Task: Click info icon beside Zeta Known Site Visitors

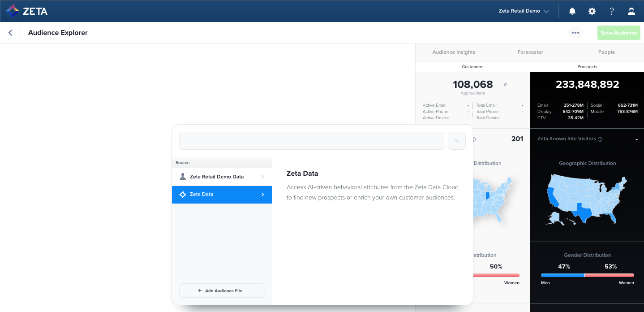Action: (600, 139)
